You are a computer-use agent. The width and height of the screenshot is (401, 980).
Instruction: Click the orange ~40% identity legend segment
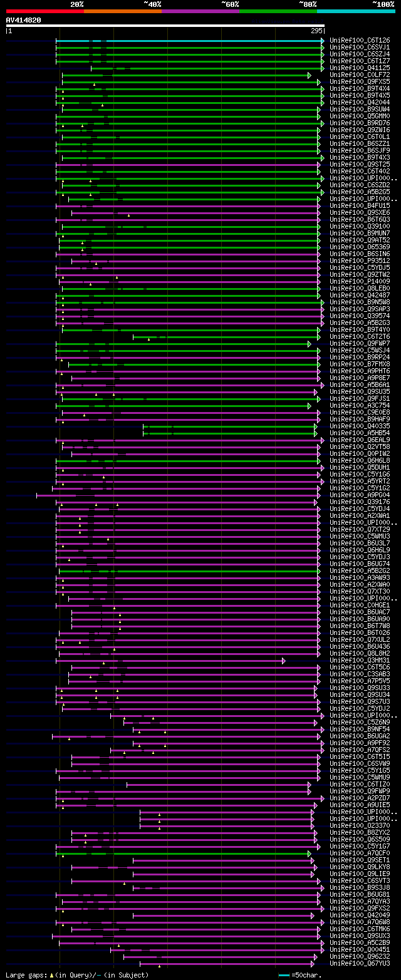[x=122, y=11]
